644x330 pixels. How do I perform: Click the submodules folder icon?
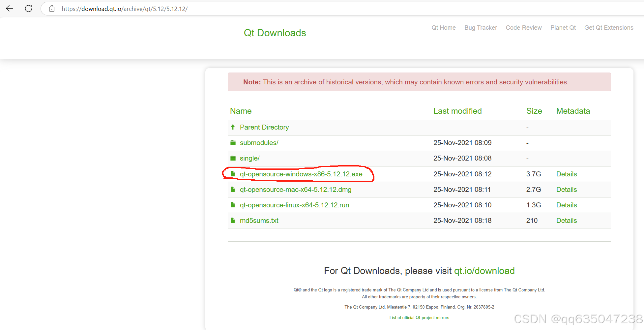[x=233, y=143]
